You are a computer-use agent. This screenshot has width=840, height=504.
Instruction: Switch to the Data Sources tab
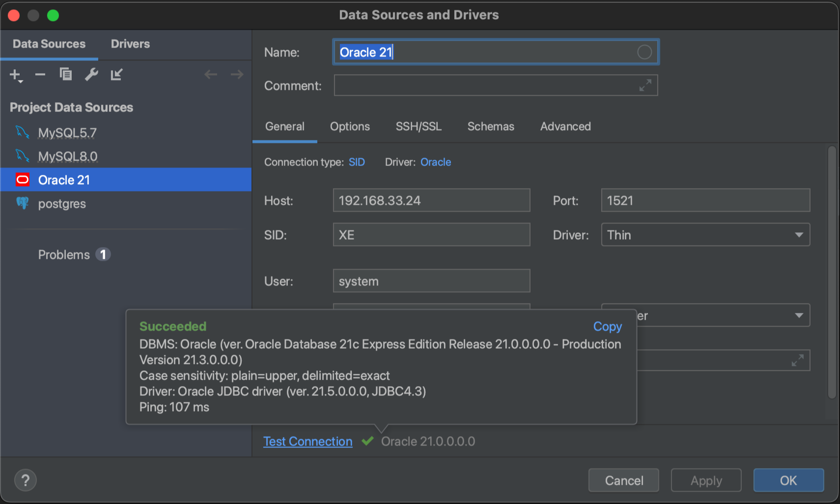pyautogui.click(x=49, y=44)
